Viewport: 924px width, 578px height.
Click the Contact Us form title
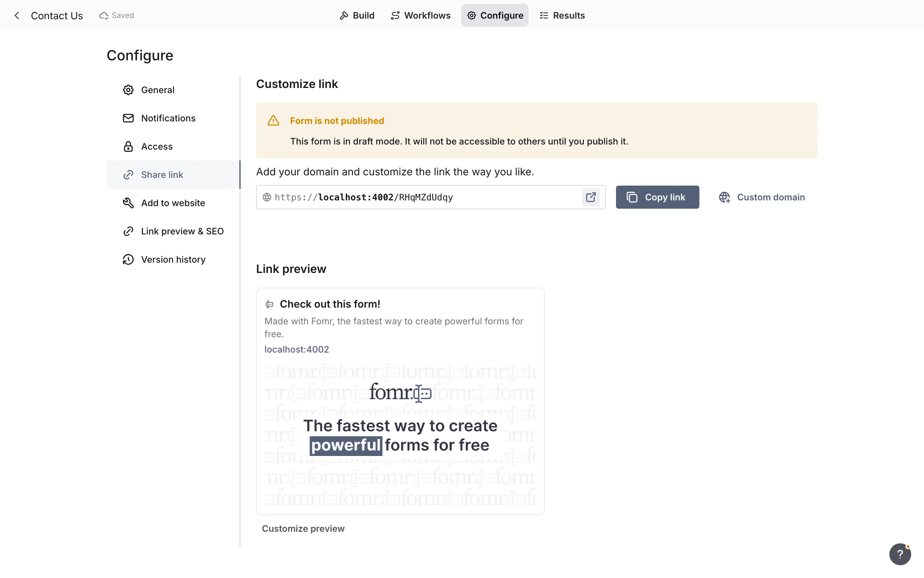pyautogui.click(x=57, y=16)
